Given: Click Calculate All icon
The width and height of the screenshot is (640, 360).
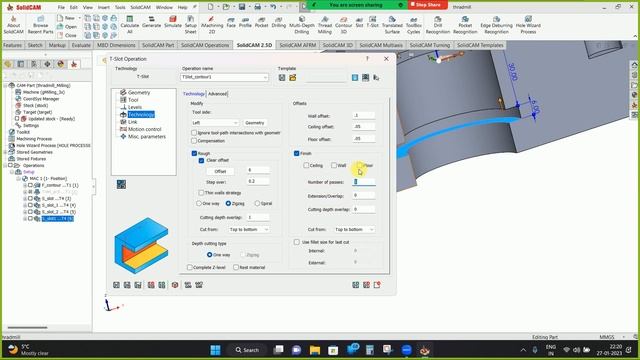Looking at the screenshot, I should point(130,25).
